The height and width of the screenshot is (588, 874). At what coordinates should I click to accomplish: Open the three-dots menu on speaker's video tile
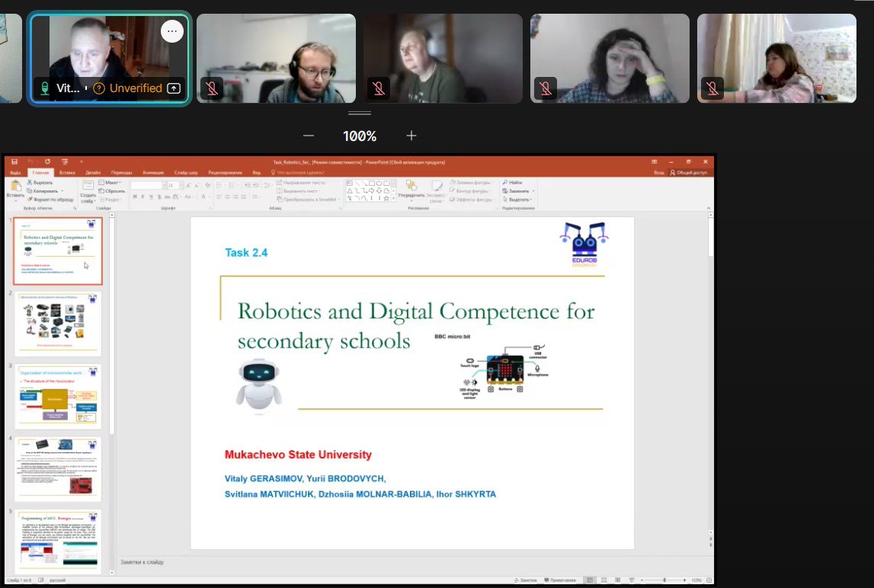coord(172,31)
